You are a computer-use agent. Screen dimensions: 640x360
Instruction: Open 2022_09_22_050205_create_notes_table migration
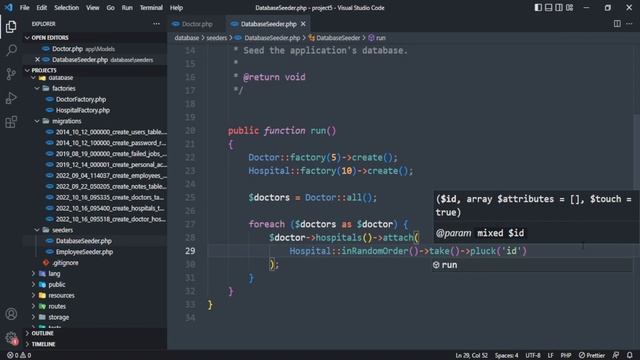click(x=111, y=186)
